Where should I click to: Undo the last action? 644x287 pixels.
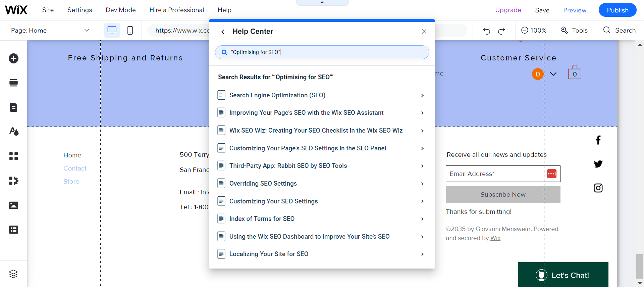[487, 31]
